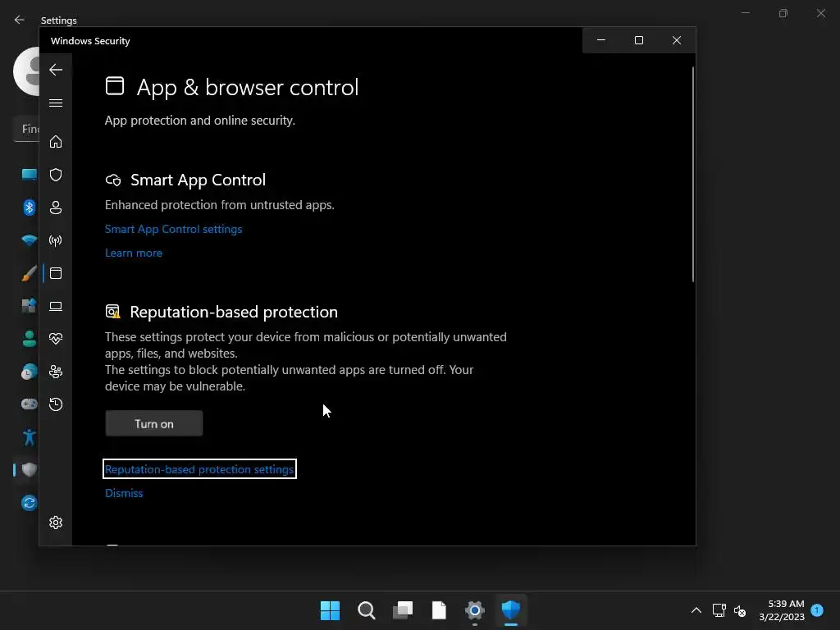The image size is (840, 630).
Task: Open Gaming controller in Settings sidebar
Action: (29, 404)
